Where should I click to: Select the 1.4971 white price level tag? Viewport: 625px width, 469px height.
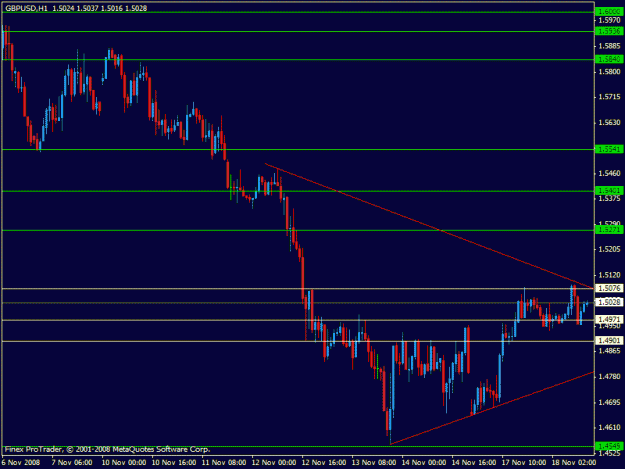tap(609, 320)
